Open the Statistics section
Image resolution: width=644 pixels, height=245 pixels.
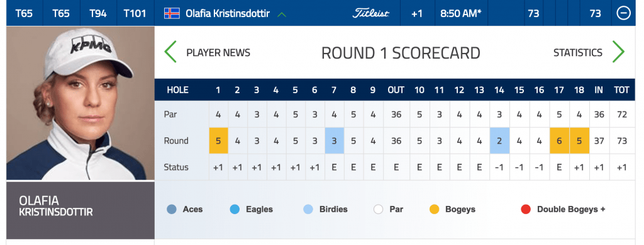pyautogui.click(x=578, y=53)
